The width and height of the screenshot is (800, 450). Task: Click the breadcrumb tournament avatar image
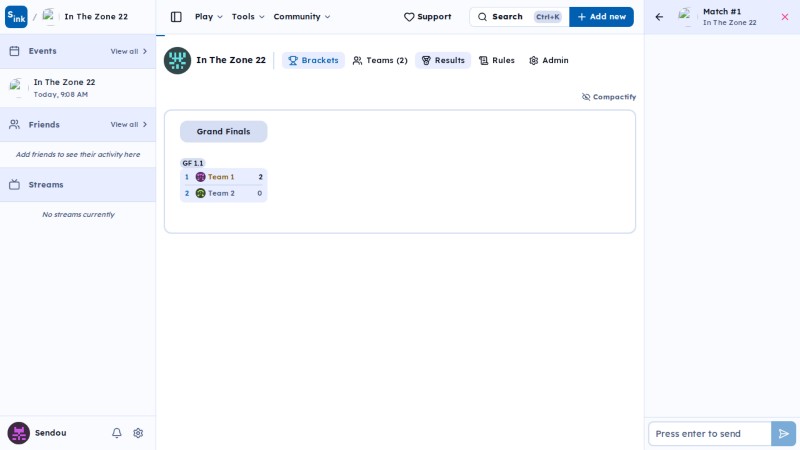point(49,17)
